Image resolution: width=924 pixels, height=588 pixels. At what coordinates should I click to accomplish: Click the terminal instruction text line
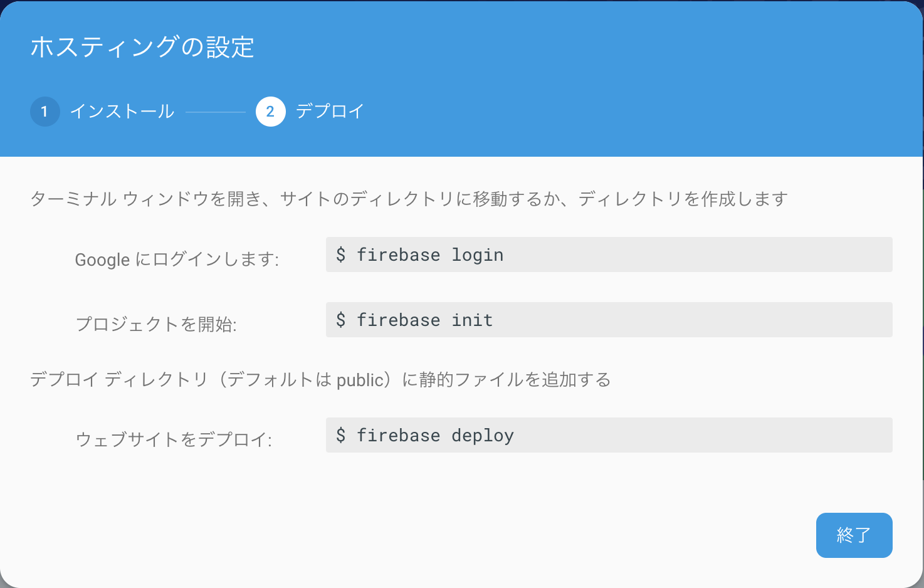411,197
